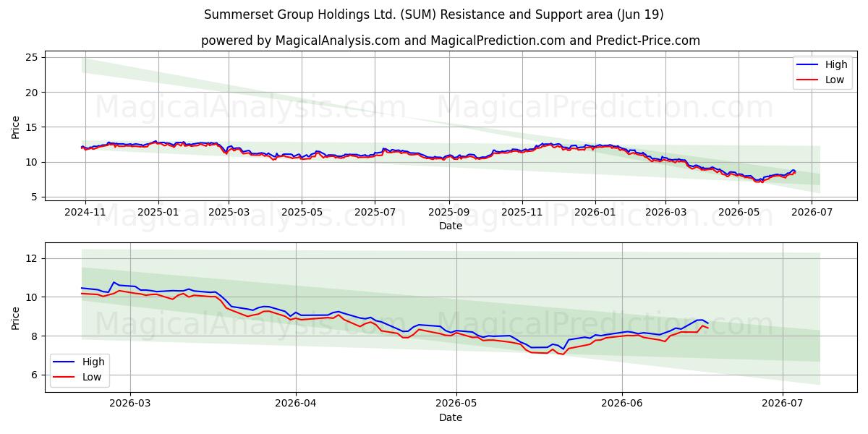Click price tick '15' on the top chart
Screen dimensions: 868x434
33,127
